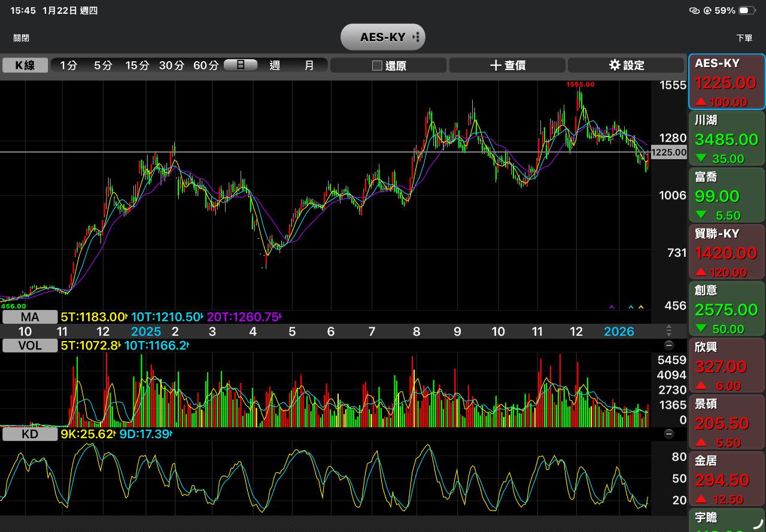Tap the plus 查價 crosshair price lookup
Image resolution: width=766 pixels, height=532 pixels.
[x=507, y=65]
